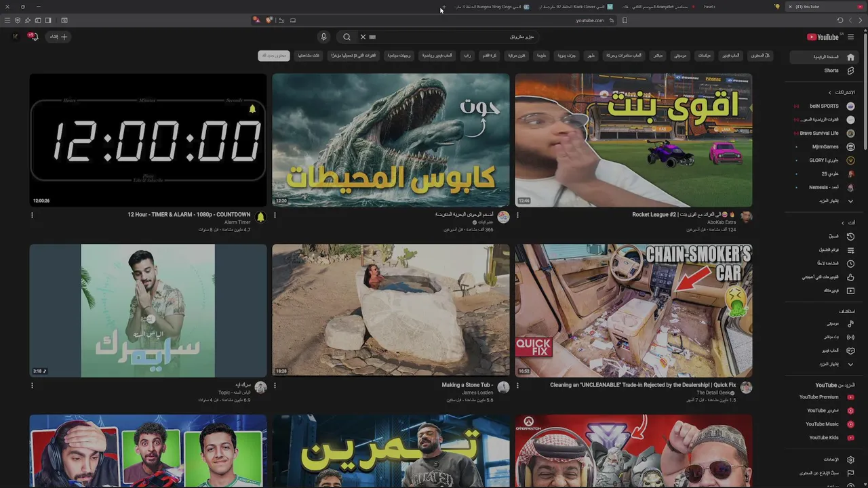Open YouTube Music in the sidebar
Image resolution: width=868 pixels, height=488 pixels.
pos(825,424)
